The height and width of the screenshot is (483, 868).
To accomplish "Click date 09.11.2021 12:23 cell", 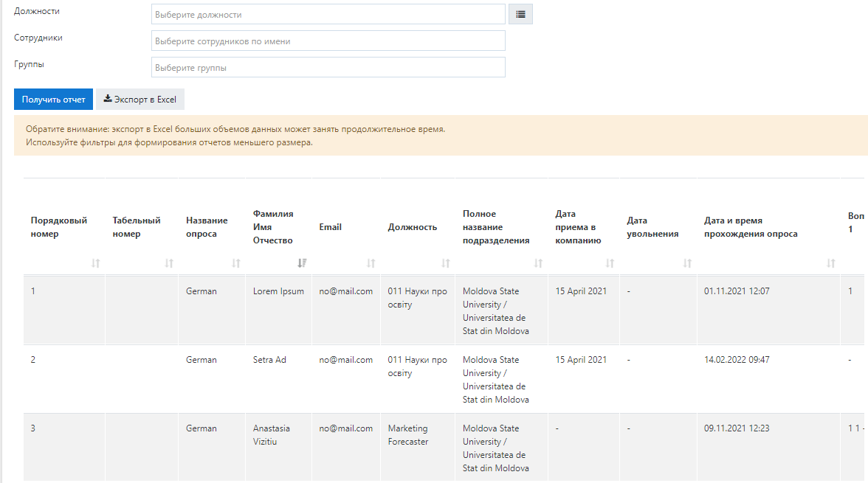I will point(737,428).
